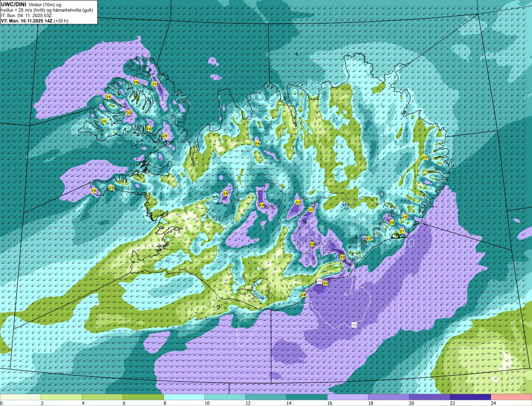
Task: Click the yellow gust label '27' on the map
Action: click(402, 231)
